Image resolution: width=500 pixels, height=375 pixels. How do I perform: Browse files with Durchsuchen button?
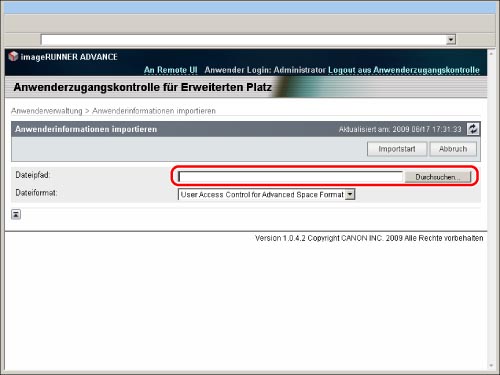(438, 177)
